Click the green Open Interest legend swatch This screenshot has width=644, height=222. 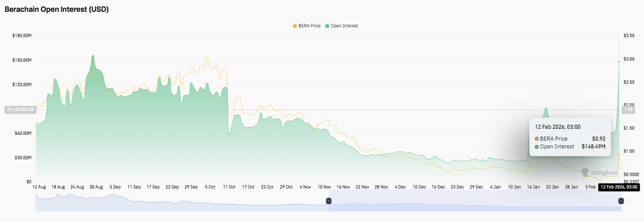[327, 26]
